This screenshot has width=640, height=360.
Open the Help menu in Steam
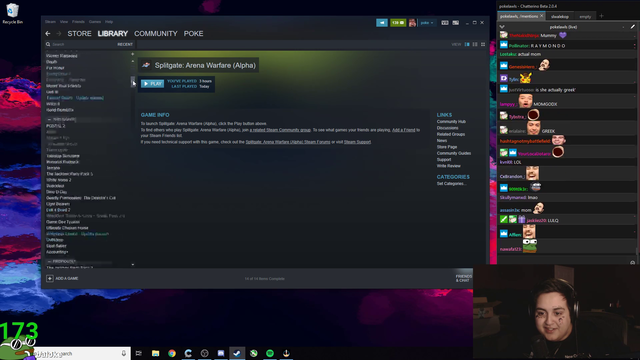[x=109, y=22]
